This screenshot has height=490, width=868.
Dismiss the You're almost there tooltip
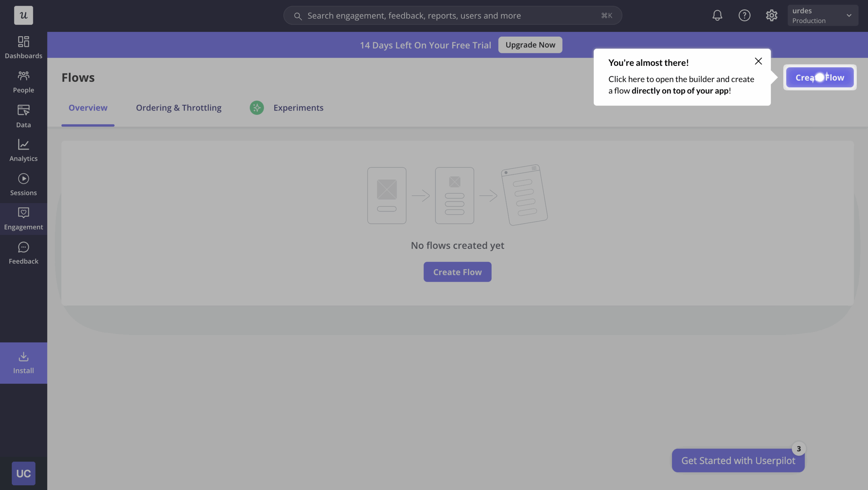coord(758,61)
